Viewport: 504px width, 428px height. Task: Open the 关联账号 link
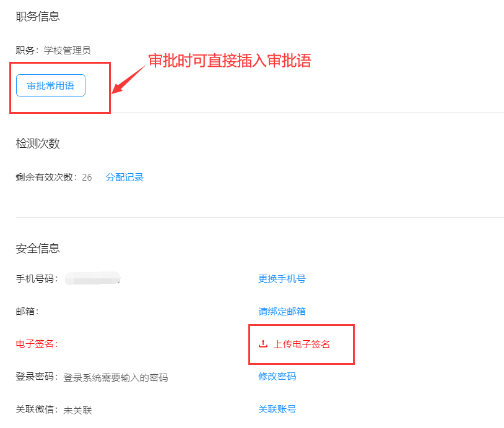coord(277,409)
